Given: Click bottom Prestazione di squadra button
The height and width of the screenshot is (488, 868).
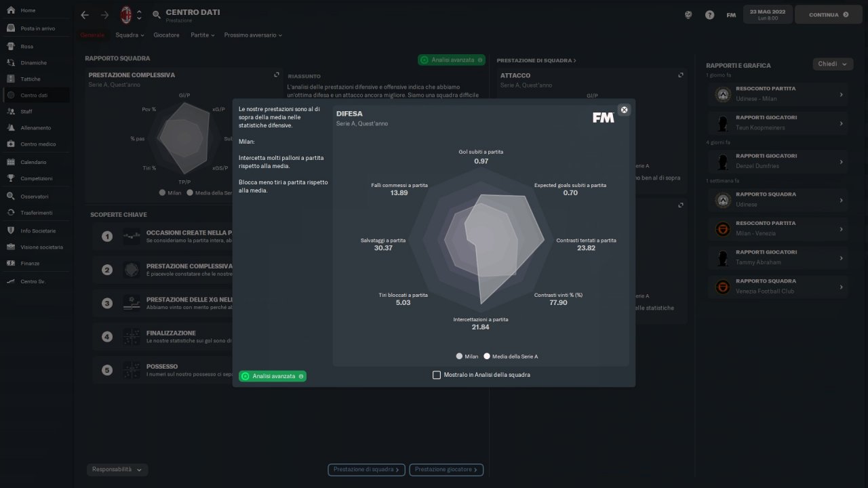Looking at the screenshot, I should coord(367,469).
